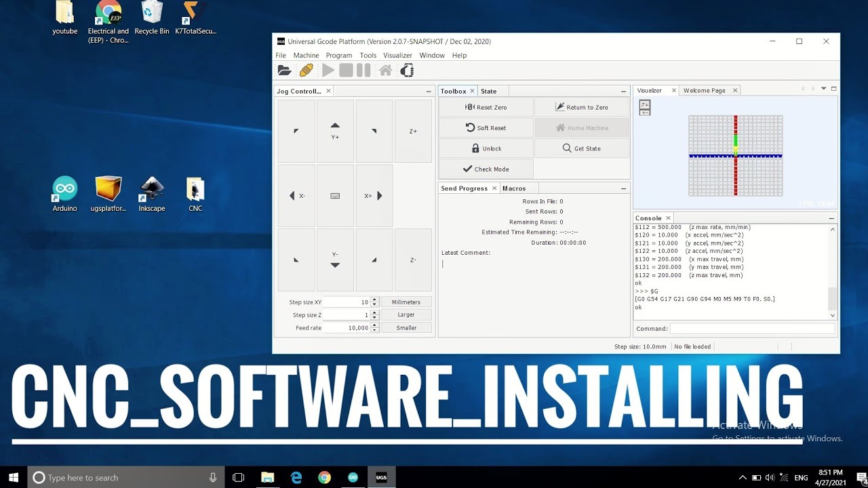Close the Toolbox tab
This screenshot has height=488, width=868.
point(472,91)
